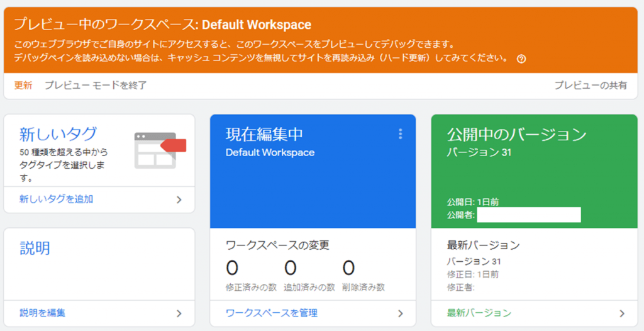Click the 追加済みの数 count
This screenshot has width=644, height=331.
[291, 269]
